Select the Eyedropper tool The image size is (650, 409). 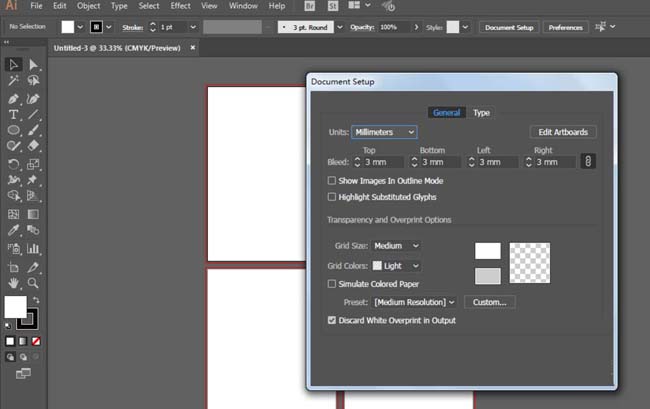coord(14,231)
